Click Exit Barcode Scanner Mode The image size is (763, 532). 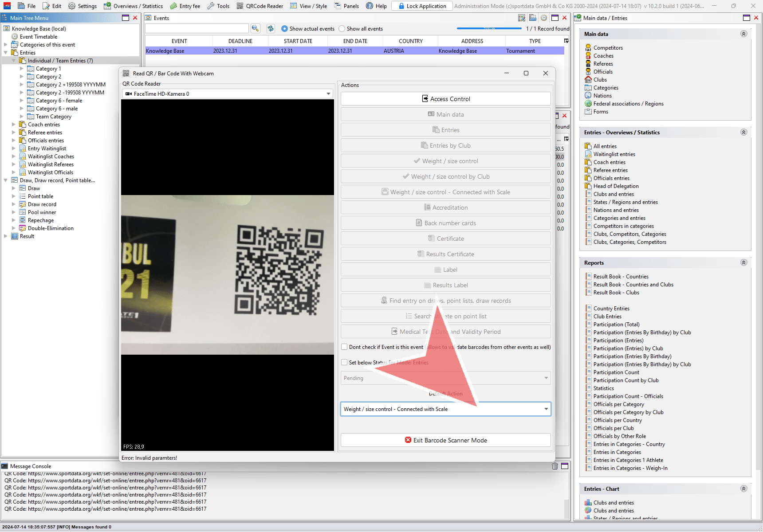[x=445, y=440]
